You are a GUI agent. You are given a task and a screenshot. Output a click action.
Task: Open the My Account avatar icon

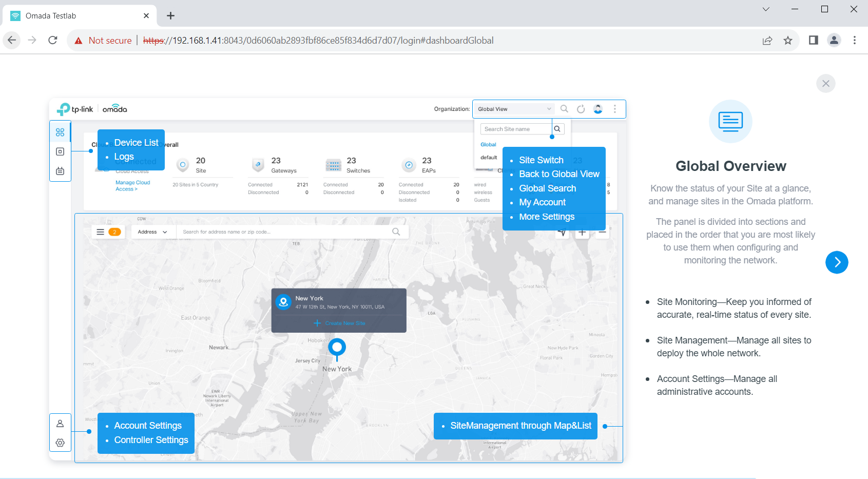click(x=598, y=109)
